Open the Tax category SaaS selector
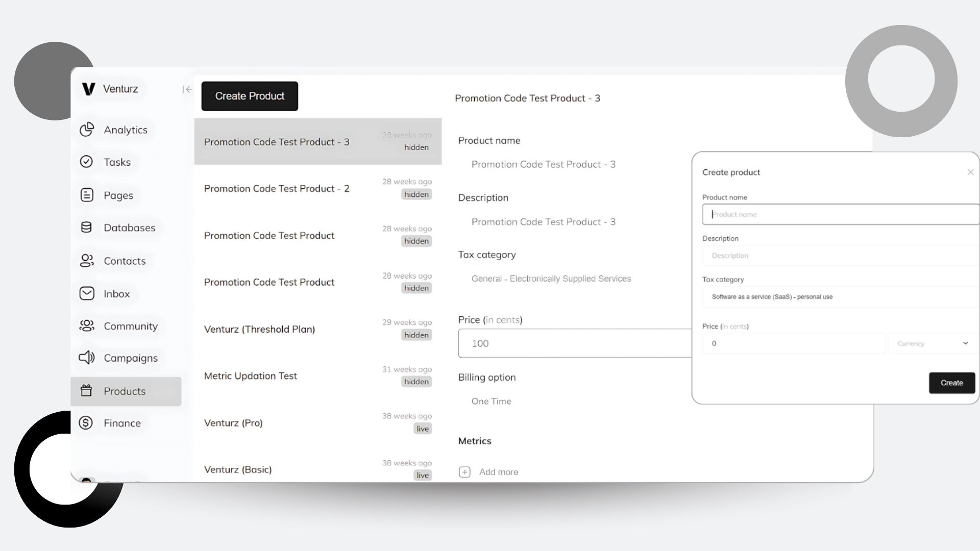The width and height of the screenshot is (980, 551). pyautogui.click(x=840, y=297)
